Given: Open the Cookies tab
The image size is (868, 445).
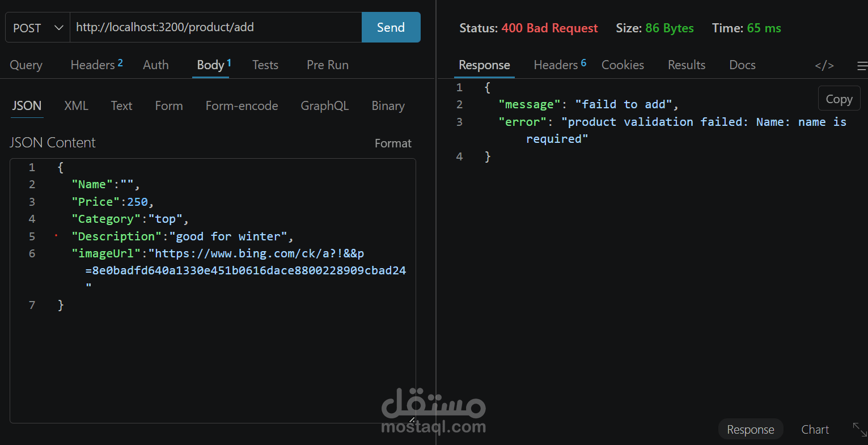Looking at the screenshot, I should (623, 65).
